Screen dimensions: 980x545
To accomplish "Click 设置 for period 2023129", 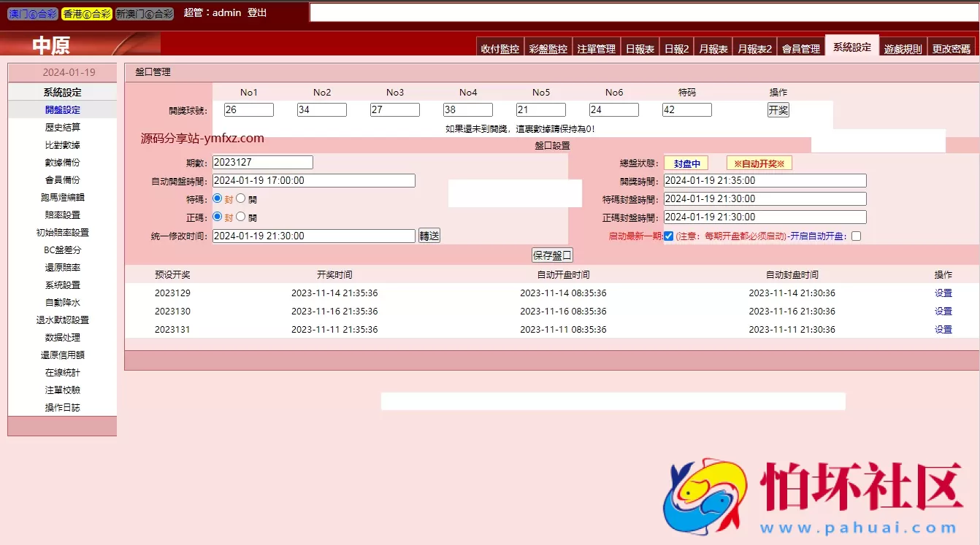I will (943, 293).
